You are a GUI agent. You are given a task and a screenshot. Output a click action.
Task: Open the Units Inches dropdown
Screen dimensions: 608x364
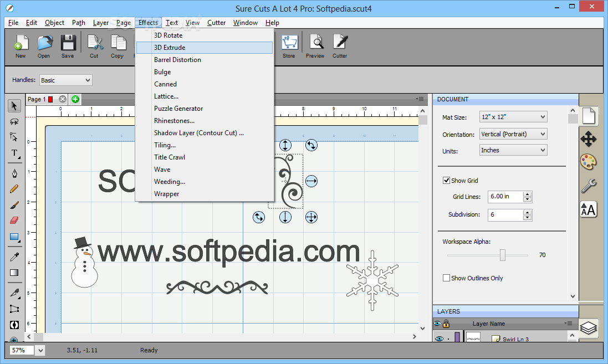513,150
